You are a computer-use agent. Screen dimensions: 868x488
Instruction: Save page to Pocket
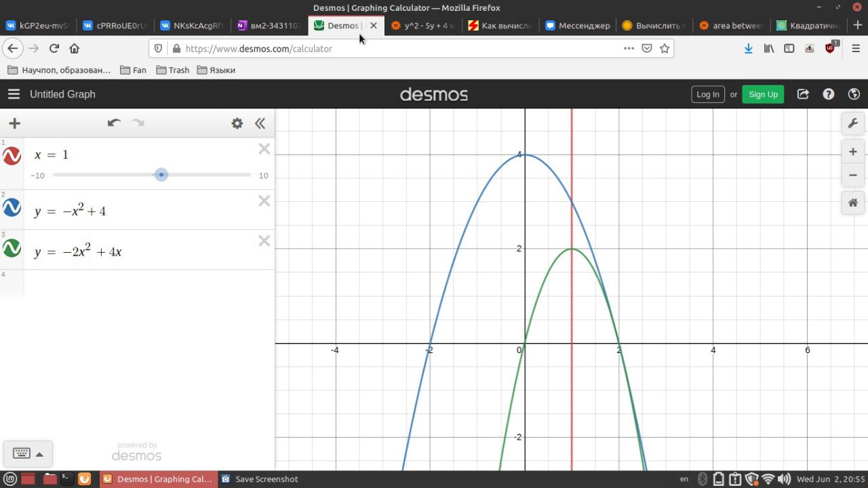click(x=647, y=48)
